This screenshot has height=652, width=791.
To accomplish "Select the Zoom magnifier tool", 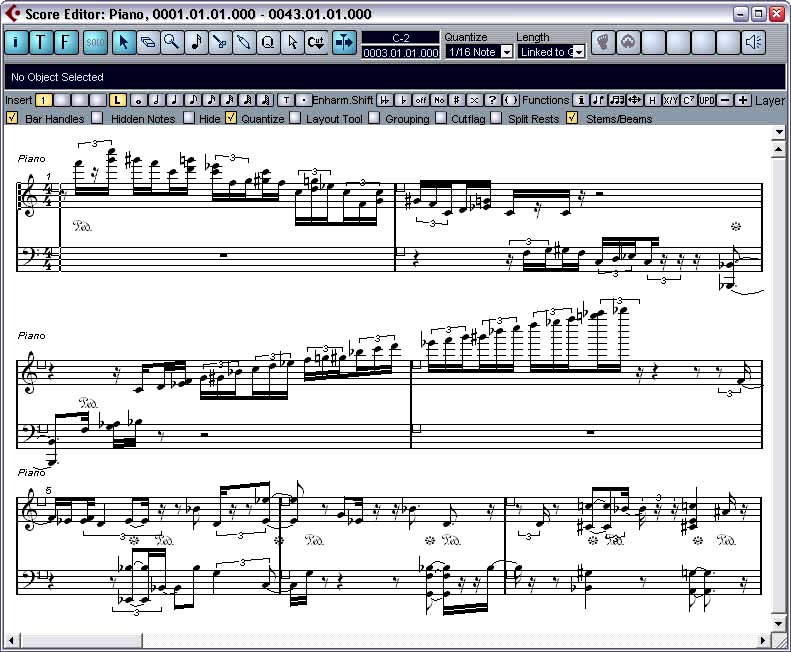I will coord(172,42).
